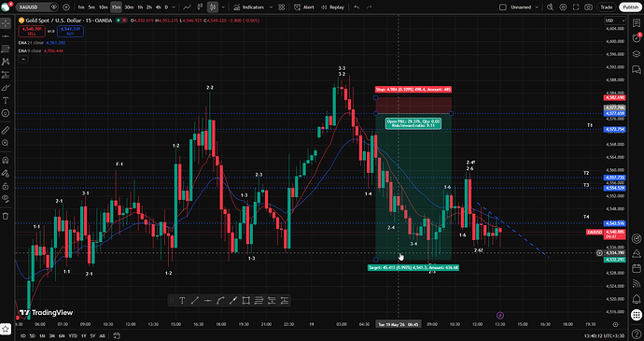
Task: Click the Trade button
Action: (x=606, y=7)
